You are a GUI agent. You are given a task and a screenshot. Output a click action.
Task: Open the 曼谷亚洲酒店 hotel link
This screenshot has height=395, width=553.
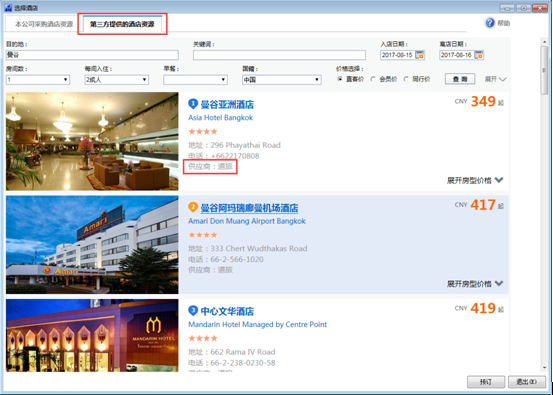[227, 104]
